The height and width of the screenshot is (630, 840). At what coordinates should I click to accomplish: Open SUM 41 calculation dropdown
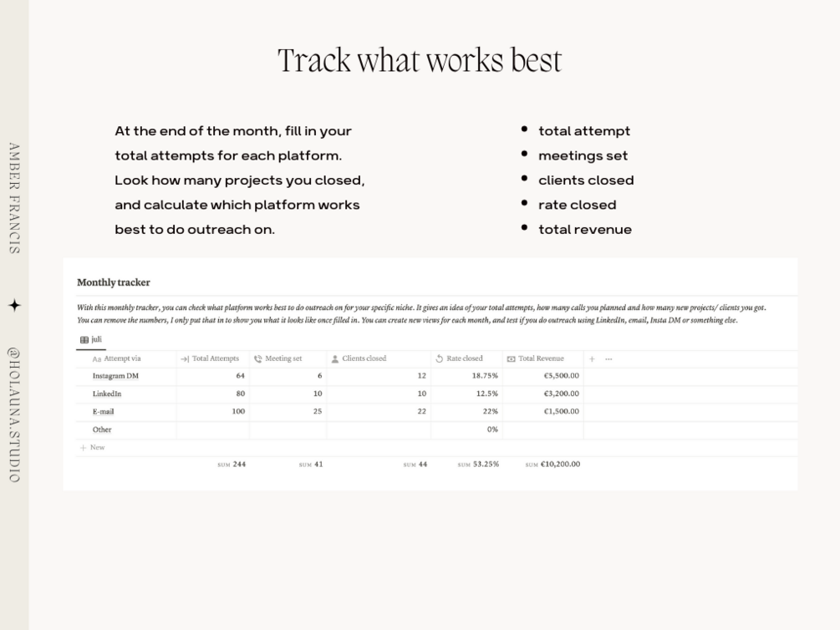tap(311, 465)
